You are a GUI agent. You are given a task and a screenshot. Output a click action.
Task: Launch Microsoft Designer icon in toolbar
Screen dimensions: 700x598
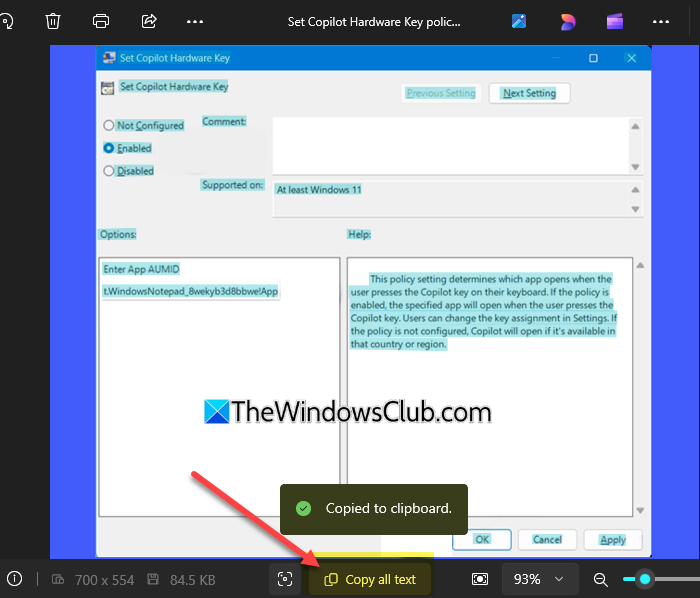point(567,21)
